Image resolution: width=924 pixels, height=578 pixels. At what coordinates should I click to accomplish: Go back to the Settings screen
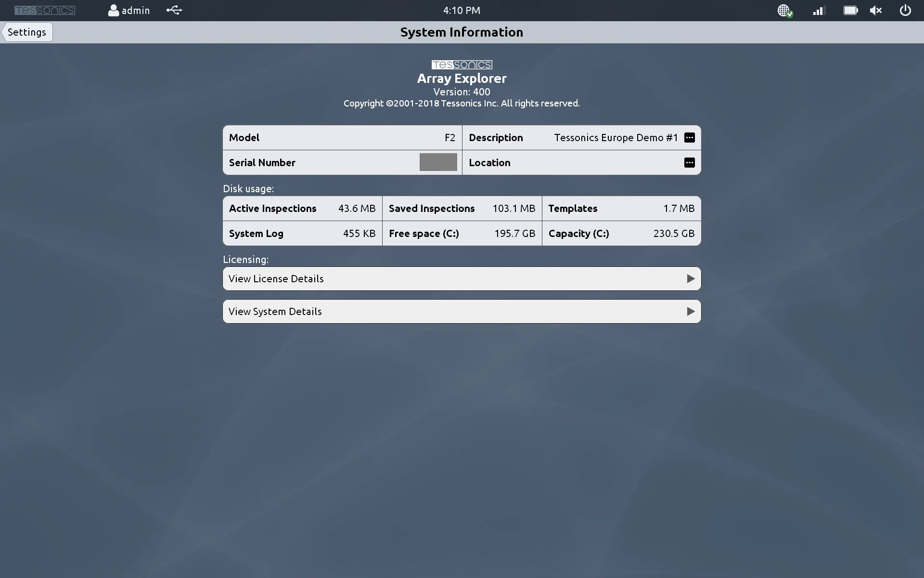(x=26, y=32)
